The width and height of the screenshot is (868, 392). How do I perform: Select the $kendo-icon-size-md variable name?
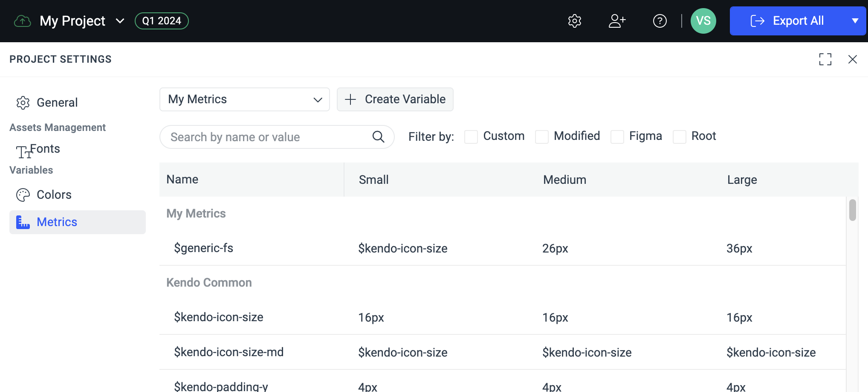tap(229, 352)
